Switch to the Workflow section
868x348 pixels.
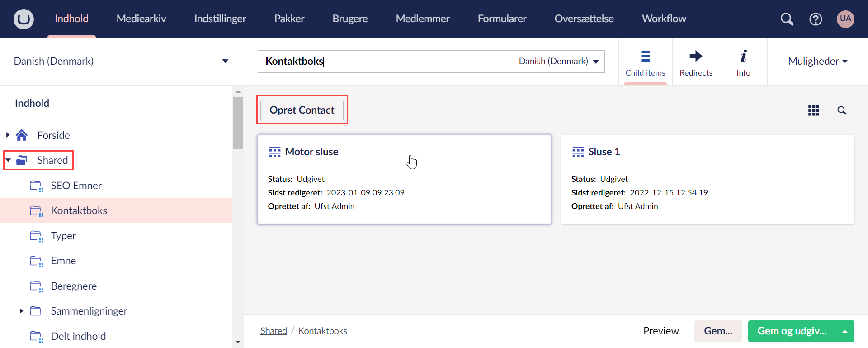click(x=664, y=19)
